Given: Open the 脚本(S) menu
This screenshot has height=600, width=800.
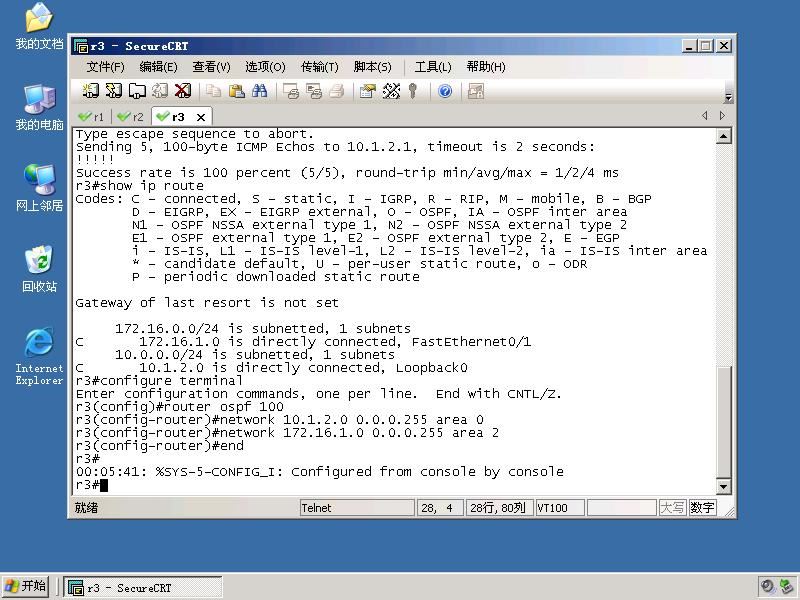Looking at the screenshot, I should pos(372,67).
